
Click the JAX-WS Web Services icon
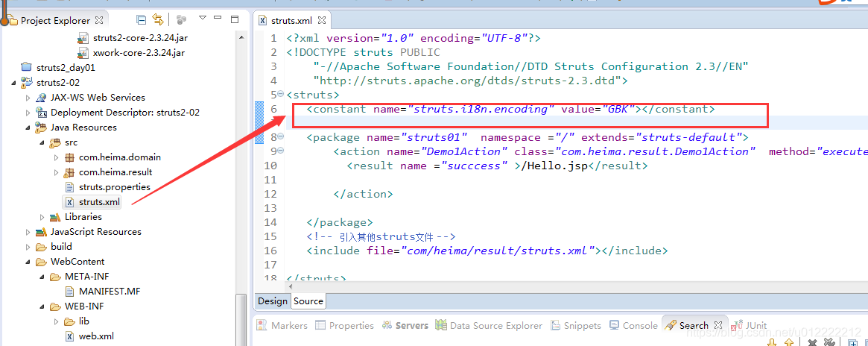pos(42,98)
